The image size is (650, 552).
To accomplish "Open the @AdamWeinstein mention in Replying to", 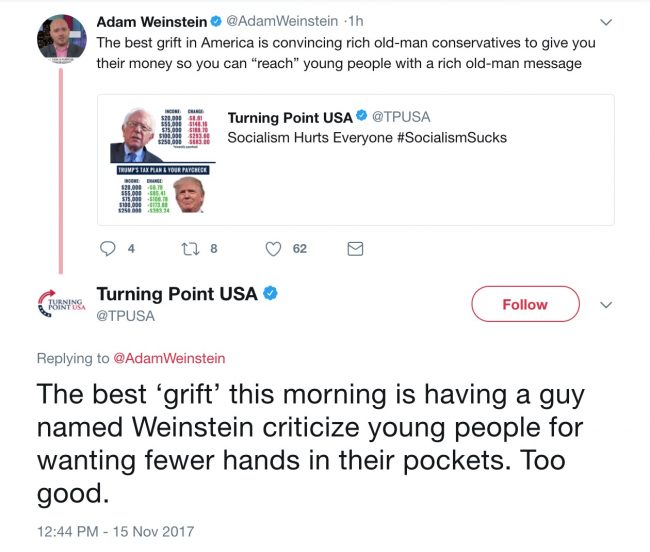I will click(x=168, y=358).
